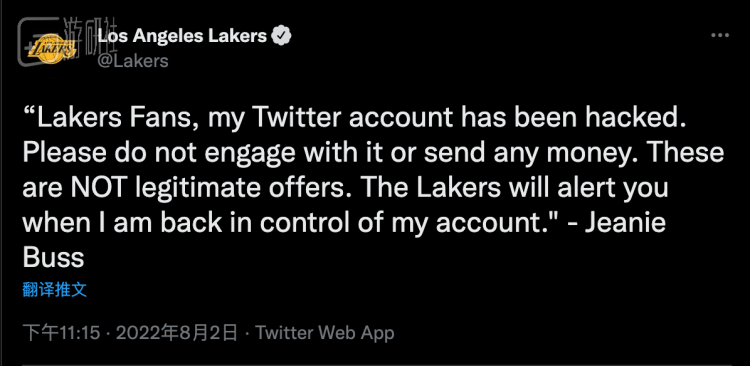The width and height of the screenshot is (750, 366).
Task: Click the 2022年8月2日 date
Action: (x=176, y=333)
